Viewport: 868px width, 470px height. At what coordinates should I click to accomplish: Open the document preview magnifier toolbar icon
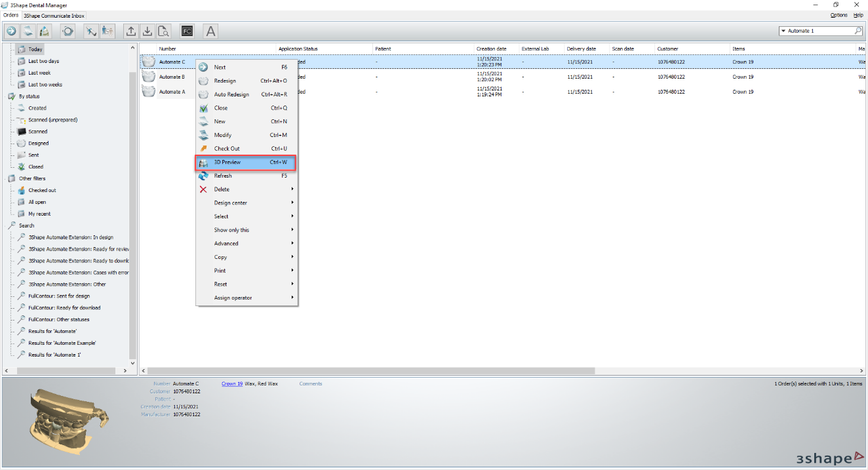(163, 31)
